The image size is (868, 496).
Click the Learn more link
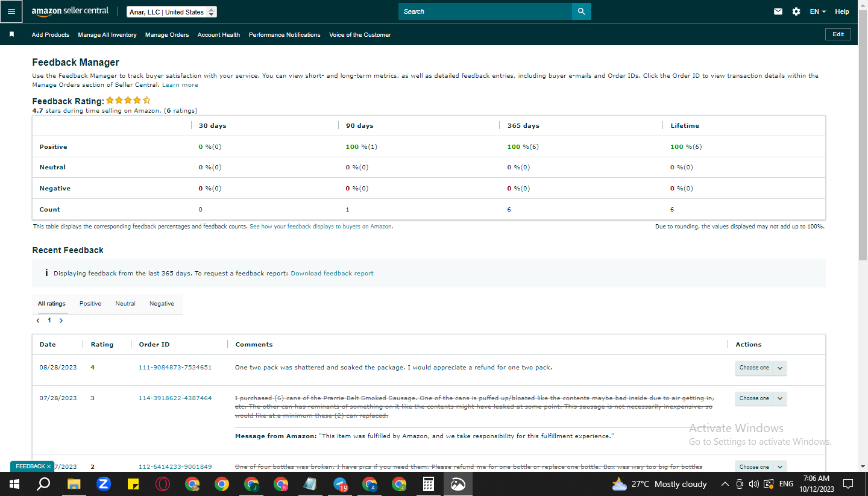point(180,85)
